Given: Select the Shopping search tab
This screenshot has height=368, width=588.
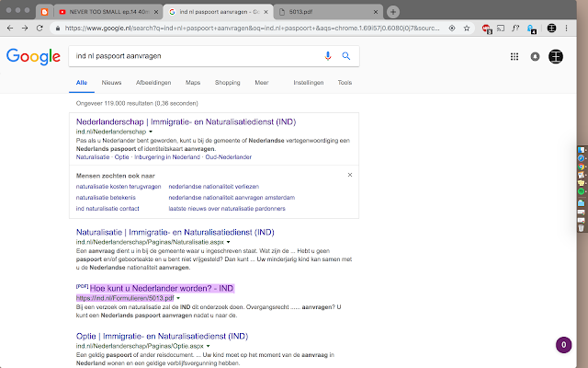Looking at the screenshot, I should (227, 83).
